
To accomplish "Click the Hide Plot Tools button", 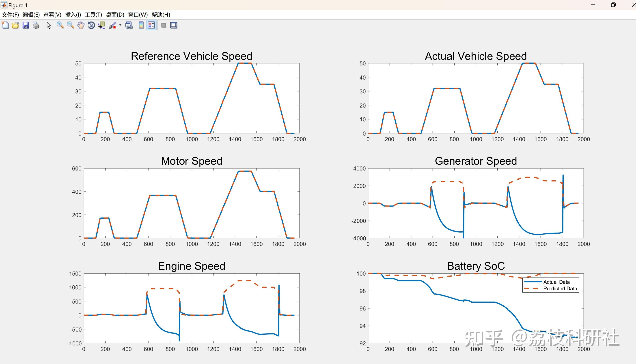I will [x=164, y=25].
